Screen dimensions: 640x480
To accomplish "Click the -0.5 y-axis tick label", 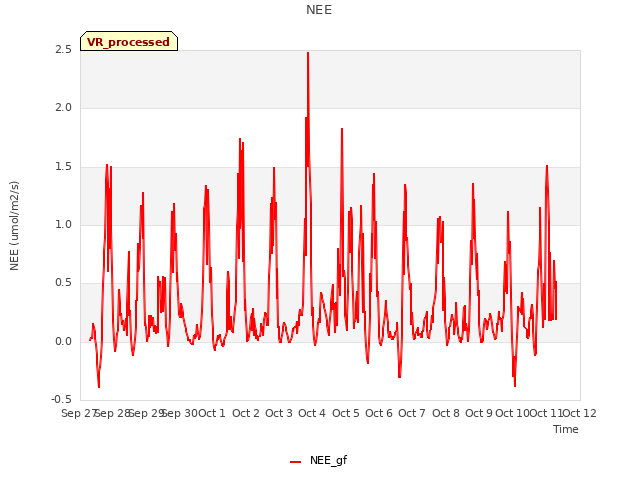I will (x=61, y=400).
